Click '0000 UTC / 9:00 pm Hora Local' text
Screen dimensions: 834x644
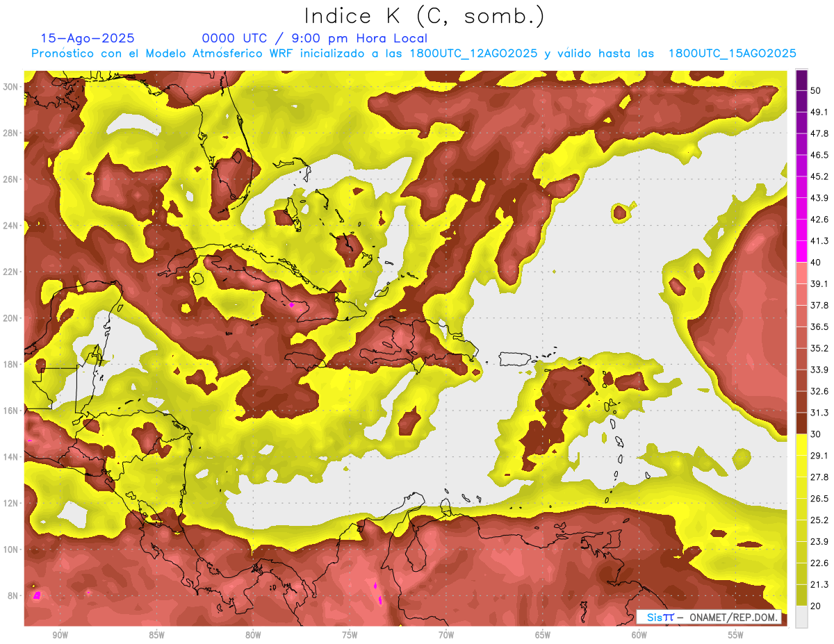pyautogui.click(x=314, y=38)
